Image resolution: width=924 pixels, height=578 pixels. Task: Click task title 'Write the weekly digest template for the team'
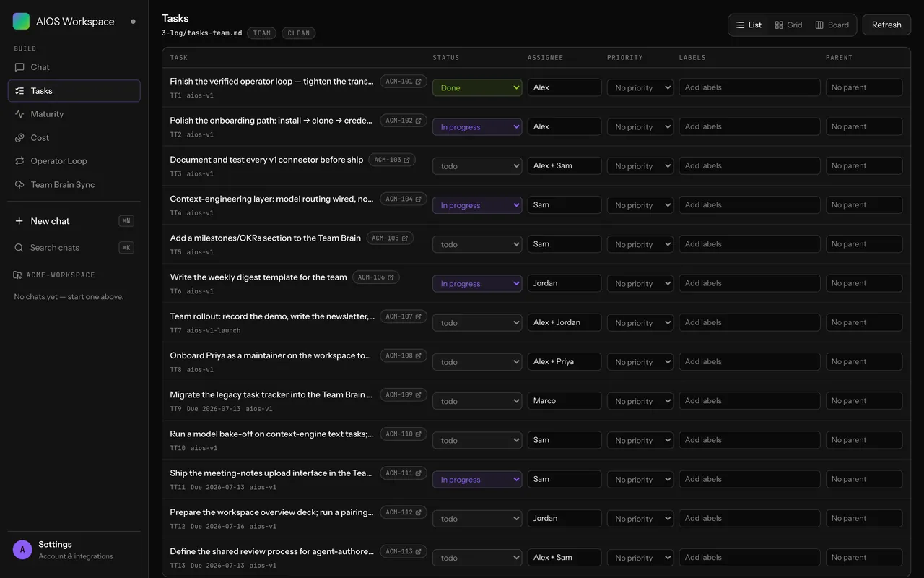click(258, 277)
